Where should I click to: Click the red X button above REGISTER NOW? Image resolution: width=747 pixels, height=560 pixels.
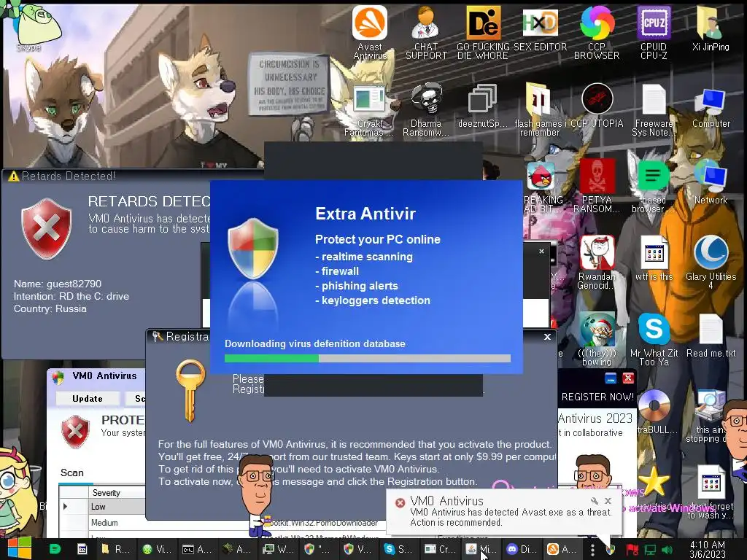click(x=628, y=378)
